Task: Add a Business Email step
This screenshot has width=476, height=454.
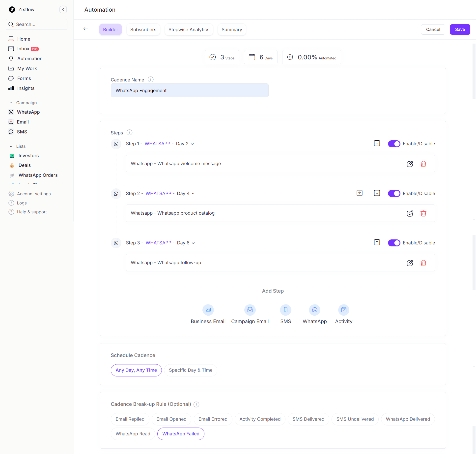Action: (x=208, y=310)
